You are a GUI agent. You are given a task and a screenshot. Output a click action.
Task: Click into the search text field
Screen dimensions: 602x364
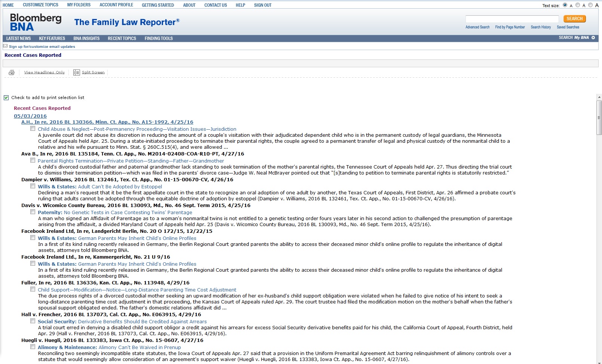[x=512, y=19]
